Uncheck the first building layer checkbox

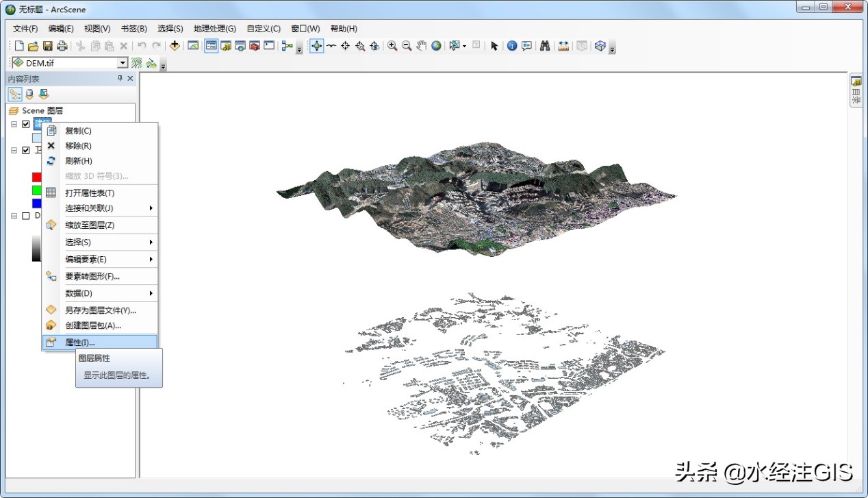(x=26, y=125)
